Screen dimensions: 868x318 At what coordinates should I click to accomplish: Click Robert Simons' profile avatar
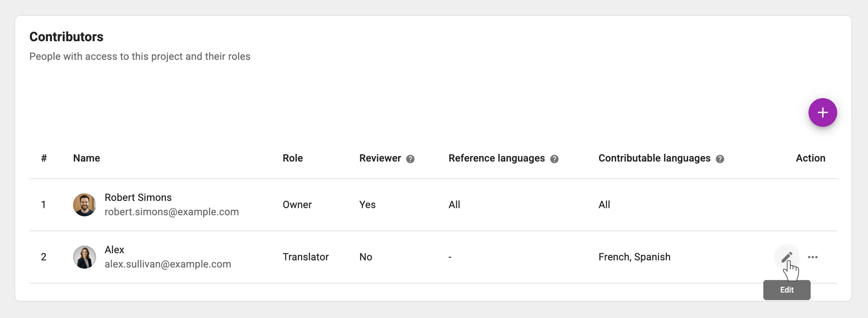(x=85, y=205)
